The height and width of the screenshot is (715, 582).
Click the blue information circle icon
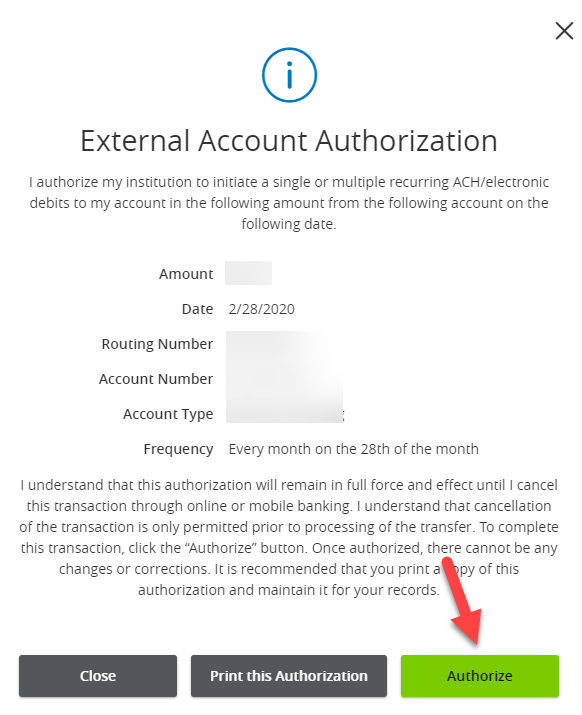point(289,75)
